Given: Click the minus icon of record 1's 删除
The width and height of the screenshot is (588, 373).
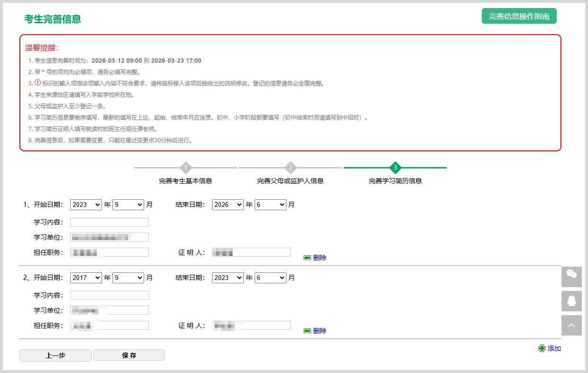Looking at the screenshot, I should coord(307,258).
